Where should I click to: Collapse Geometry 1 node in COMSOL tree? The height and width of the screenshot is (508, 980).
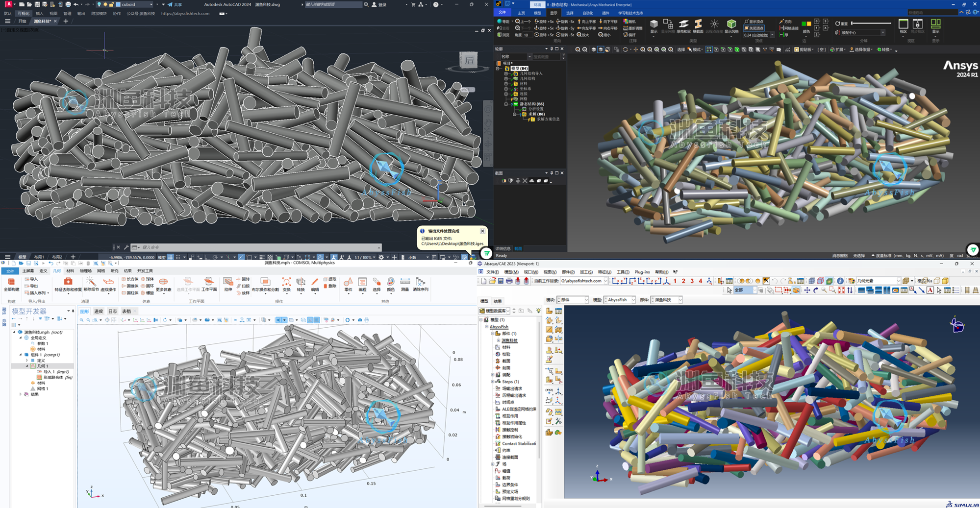click(27, 366)
